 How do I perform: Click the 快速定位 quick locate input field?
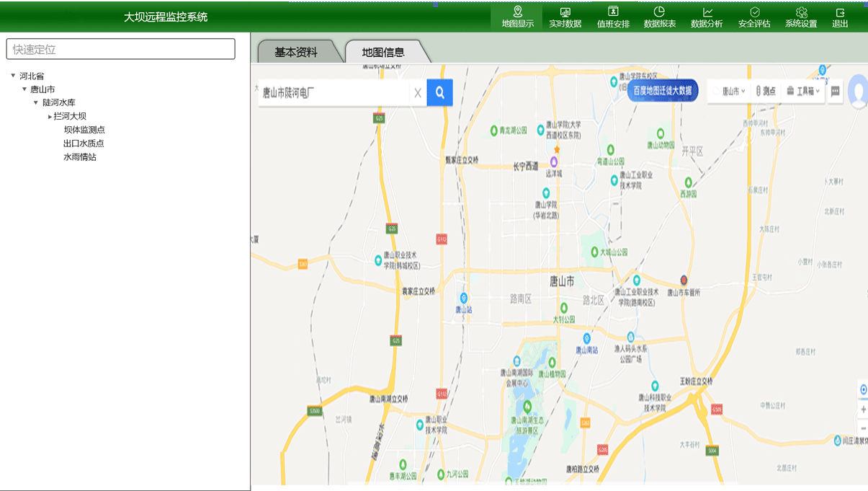click(120, 49)
